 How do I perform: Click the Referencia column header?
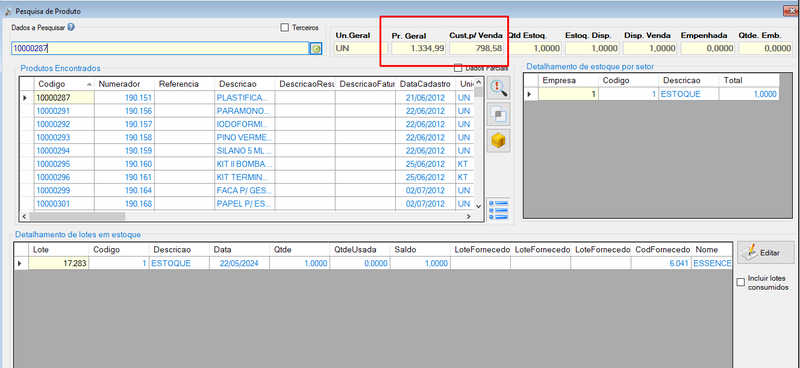click(x=184, y=84)
